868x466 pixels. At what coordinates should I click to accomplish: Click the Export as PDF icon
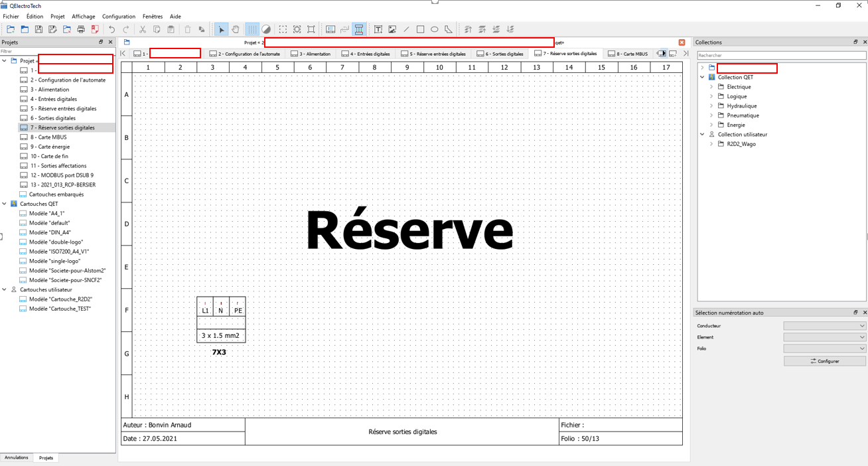click(95, 29)
